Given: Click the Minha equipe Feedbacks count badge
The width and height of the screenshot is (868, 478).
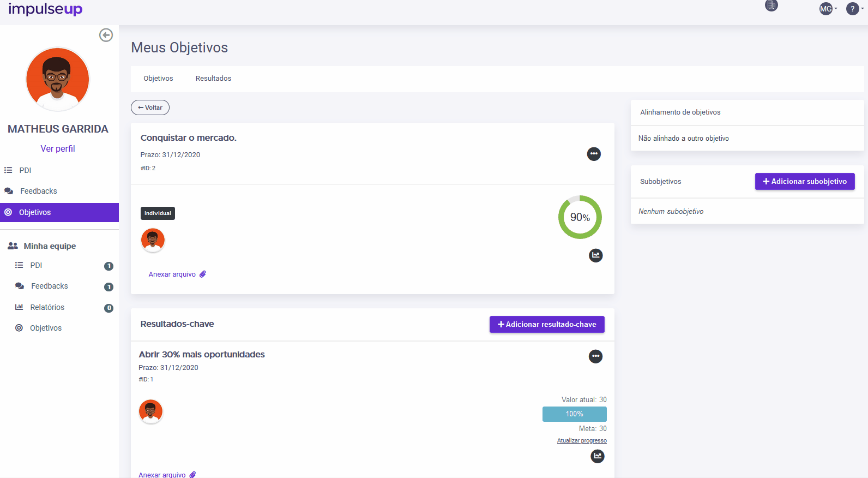Looking at the screenshot, I should 109,287.
